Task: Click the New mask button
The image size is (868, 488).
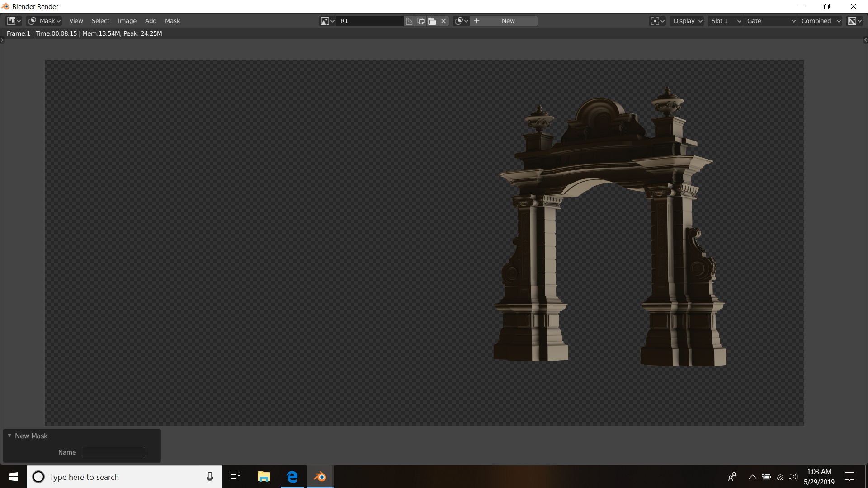Action: tap(504, 21)
